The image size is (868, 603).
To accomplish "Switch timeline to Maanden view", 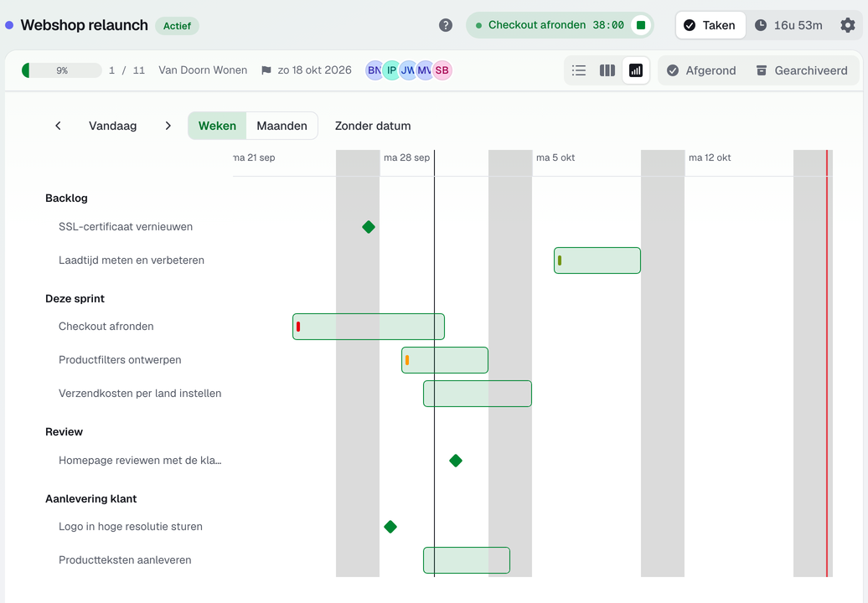I will tap(282, 126).
